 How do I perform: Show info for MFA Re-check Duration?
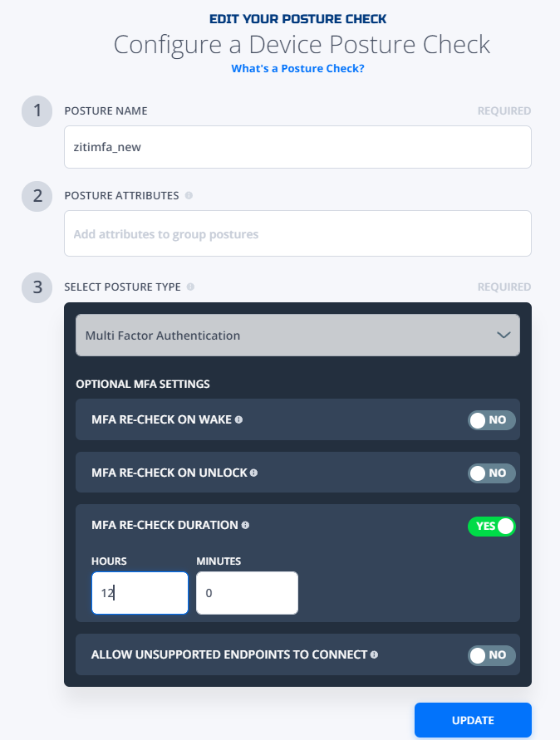tap(245, 525)
